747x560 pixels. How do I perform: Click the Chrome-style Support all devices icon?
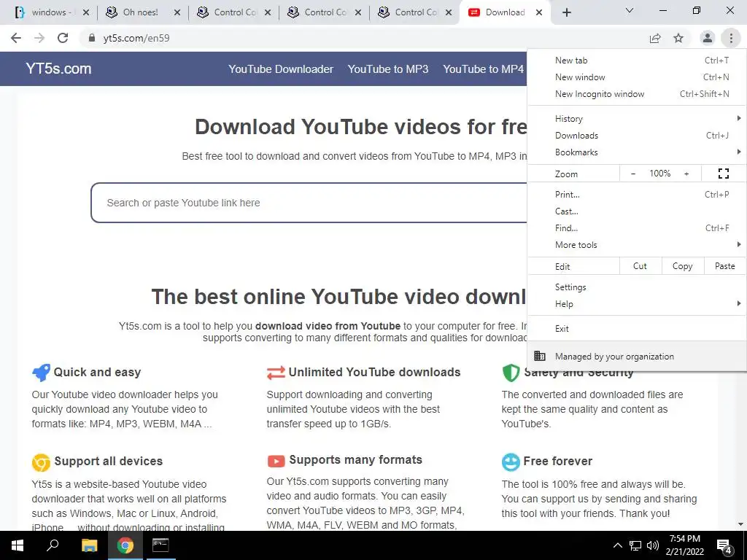(x=41, y=462)
